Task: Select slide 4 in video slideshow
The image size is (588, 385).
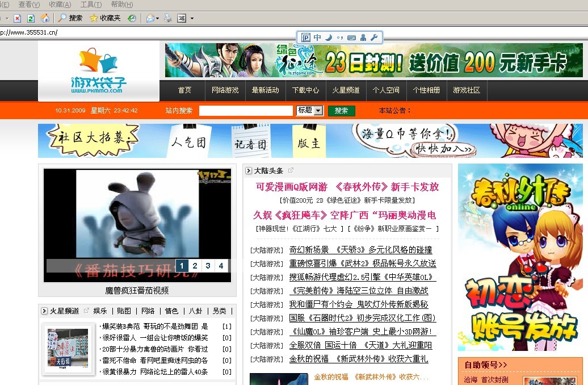Action: tap(221, 266)
